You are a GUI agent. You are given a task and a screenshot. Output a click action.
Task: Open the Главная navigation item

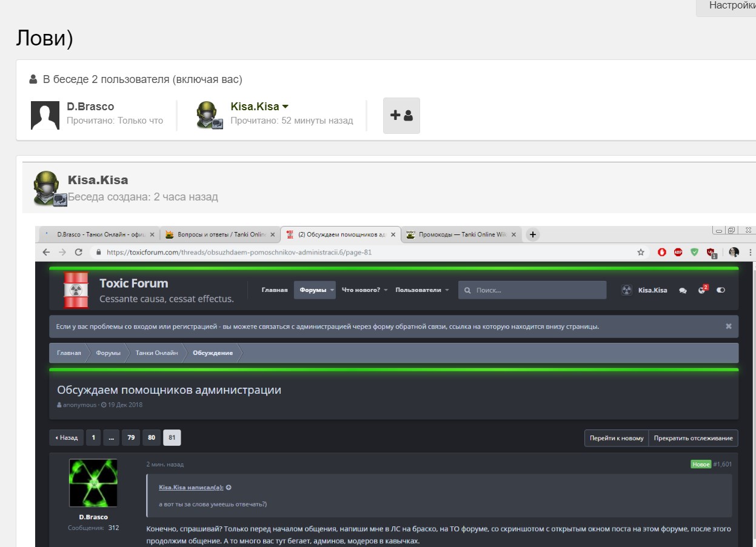click(x=275, y=290)
